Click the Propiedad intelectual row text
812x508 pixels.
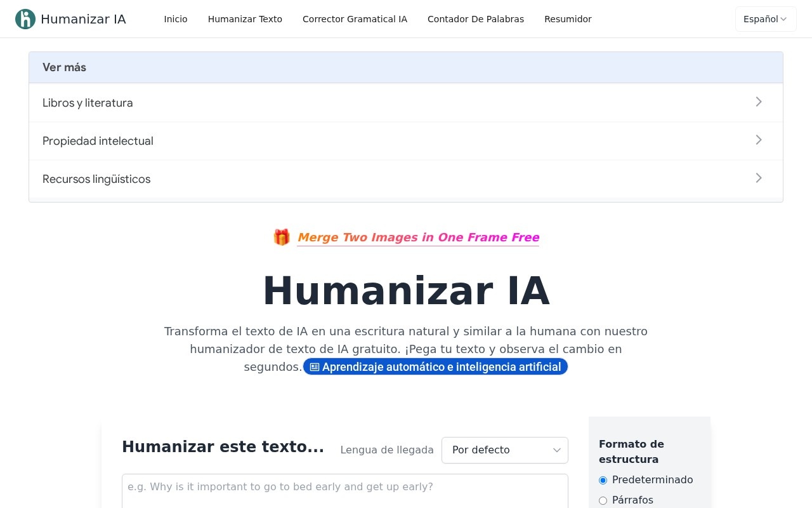[x=98, y=141]
